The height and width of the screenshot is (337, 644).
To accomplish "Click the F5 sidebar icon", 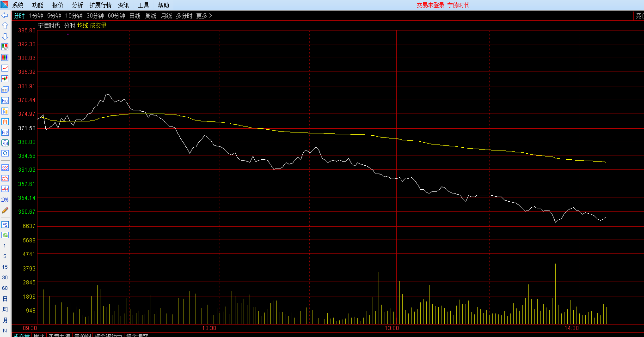I will 5,225.
